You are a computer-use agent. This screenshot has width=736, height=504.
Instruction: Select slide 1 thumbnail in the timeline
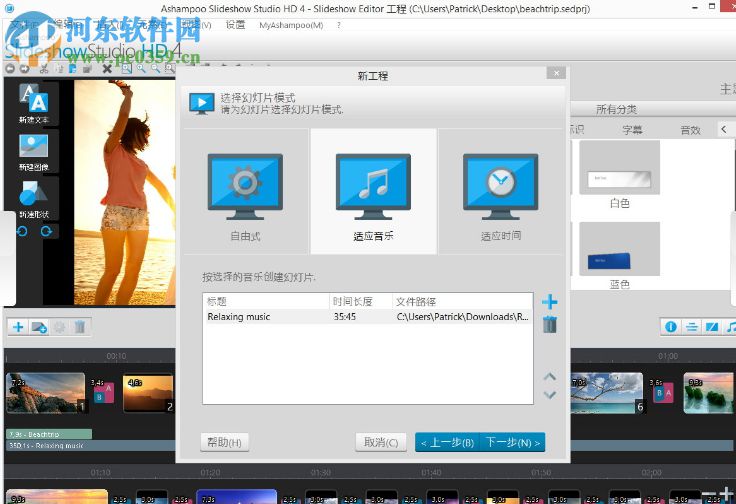[46, 393]
